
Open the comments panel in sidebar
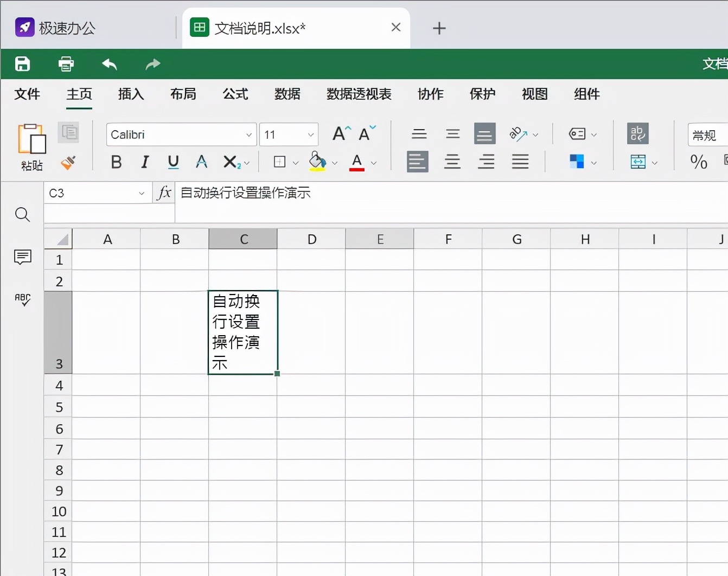click(22, 257)
